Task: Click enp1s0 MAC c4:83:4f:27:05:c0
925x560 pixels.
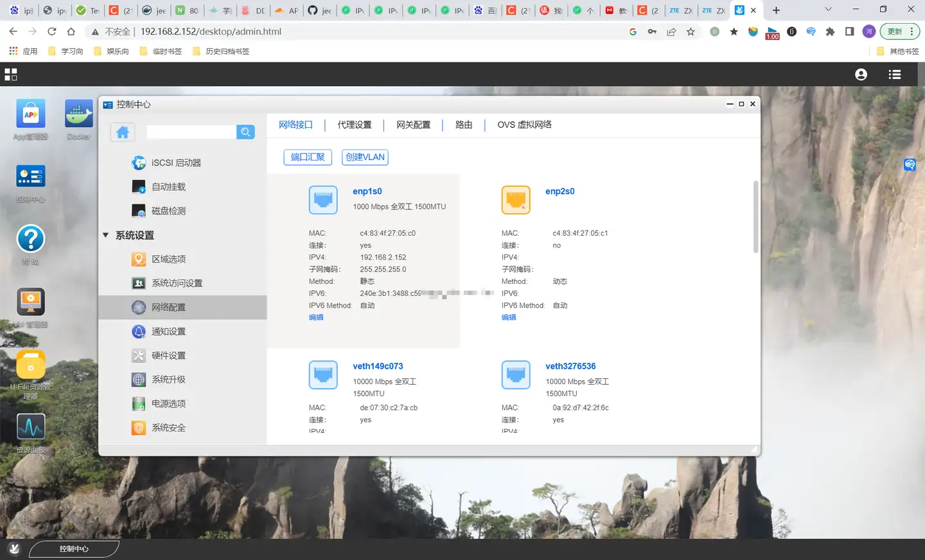Action: point(388,233)
